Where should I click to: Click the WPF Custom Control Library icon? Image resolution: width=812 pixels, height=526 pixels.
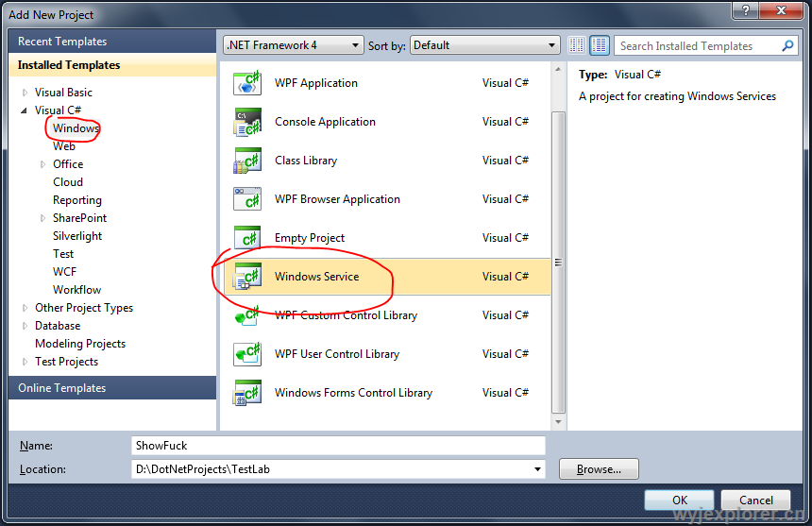click(x=247, y=315)
